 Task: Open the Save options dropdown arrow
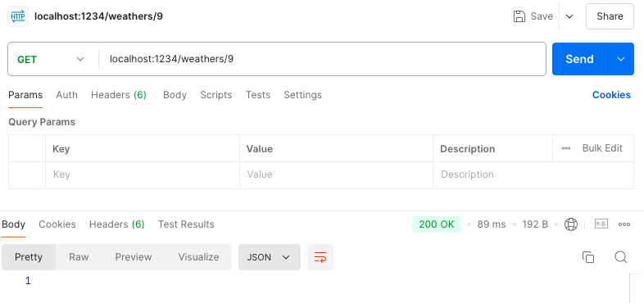tap(569, 16)
